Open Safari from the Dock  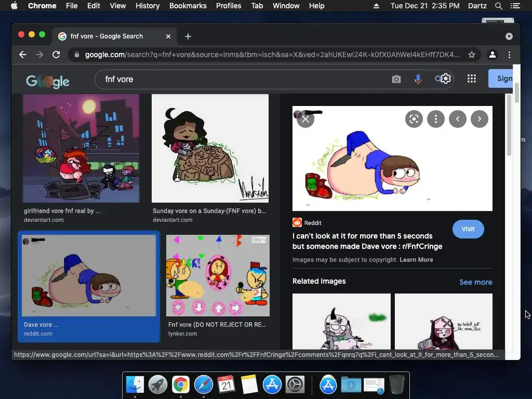204,384
